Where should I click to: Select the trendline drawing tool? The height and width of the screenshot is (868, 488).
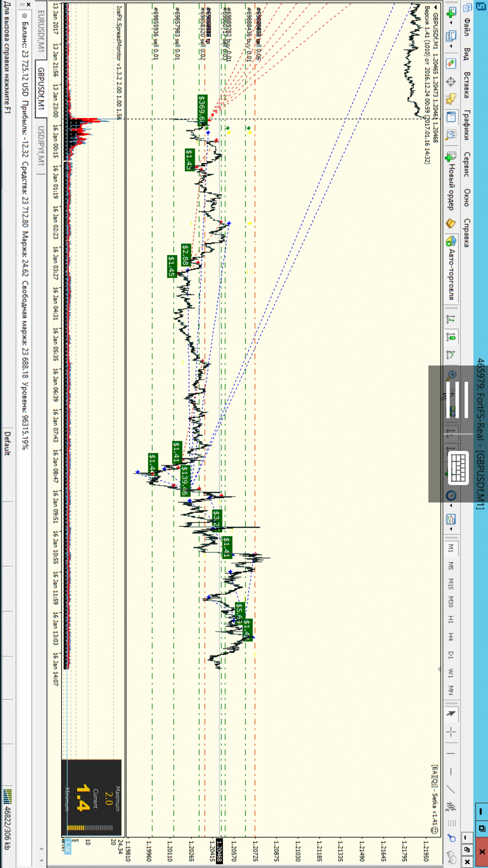point(451,790)
